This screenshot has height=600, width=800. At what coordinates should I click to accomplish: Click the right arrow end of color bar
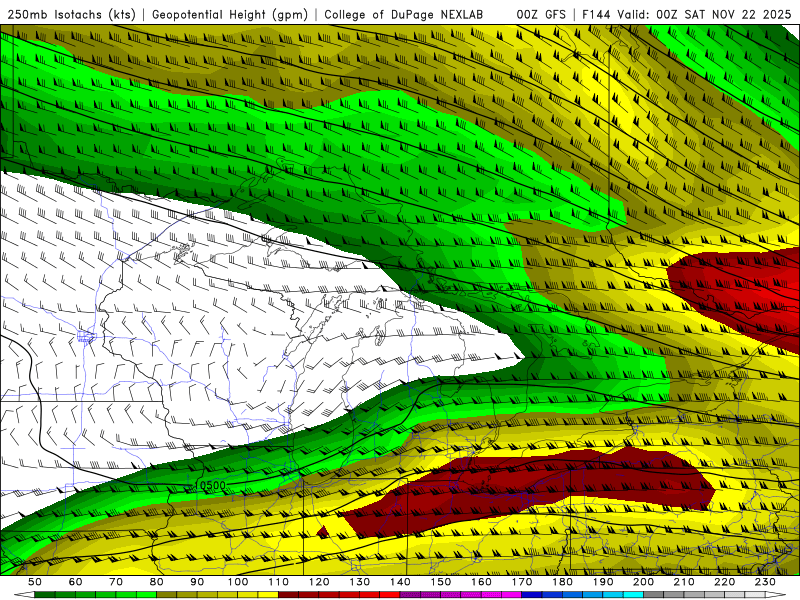tap(776, 594)
